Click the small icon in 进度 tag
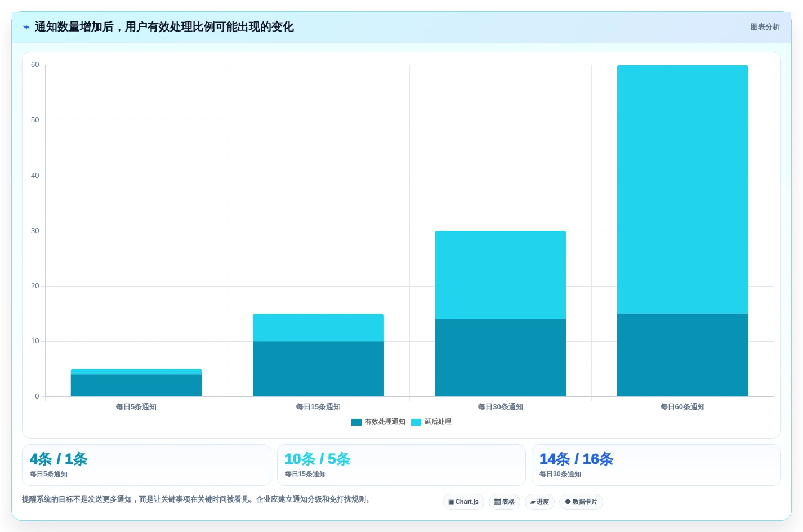803x532 pixels. coord(533,502)
